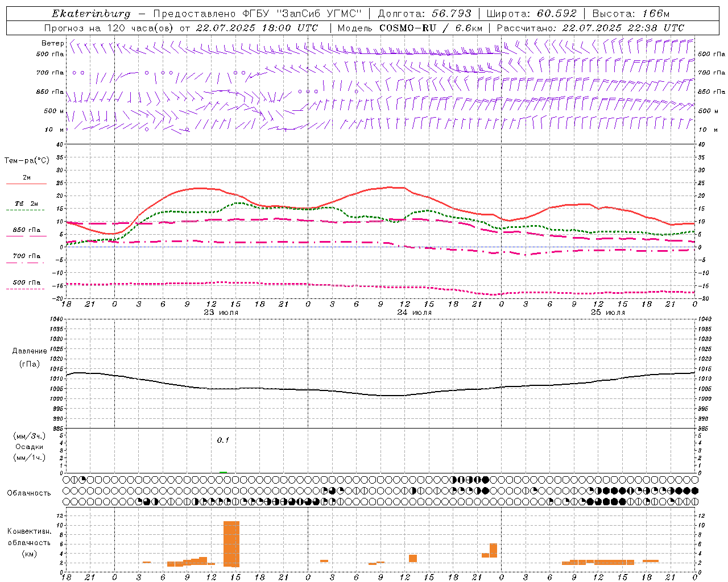Click the (мм/3ч.) precipitation unit label

click(30, 436)
